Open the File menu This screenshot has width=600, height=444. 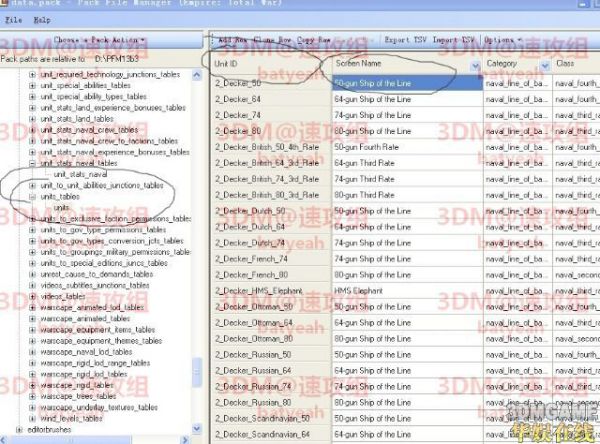(13, 19)
